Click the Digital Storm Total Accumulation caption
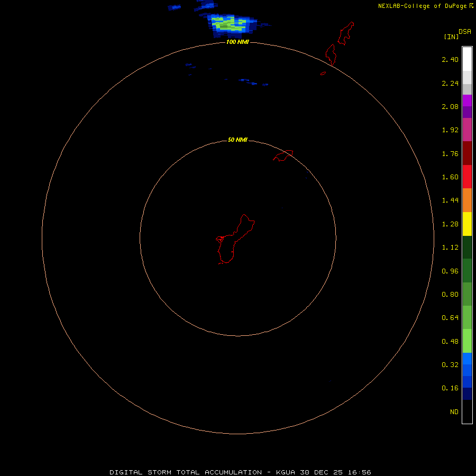The height and width of the screenshot is (476, 476). (240, 472)
